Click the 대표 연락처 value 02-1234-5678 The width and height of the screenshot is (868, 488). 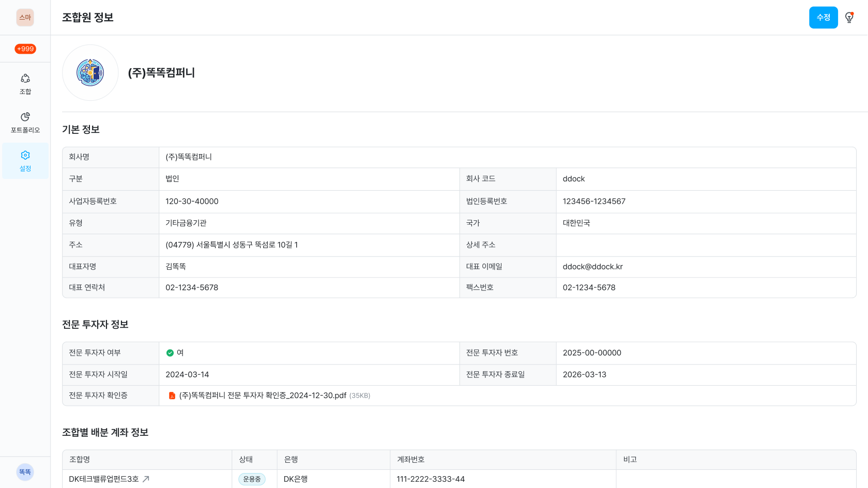click(x=192, y=287)
